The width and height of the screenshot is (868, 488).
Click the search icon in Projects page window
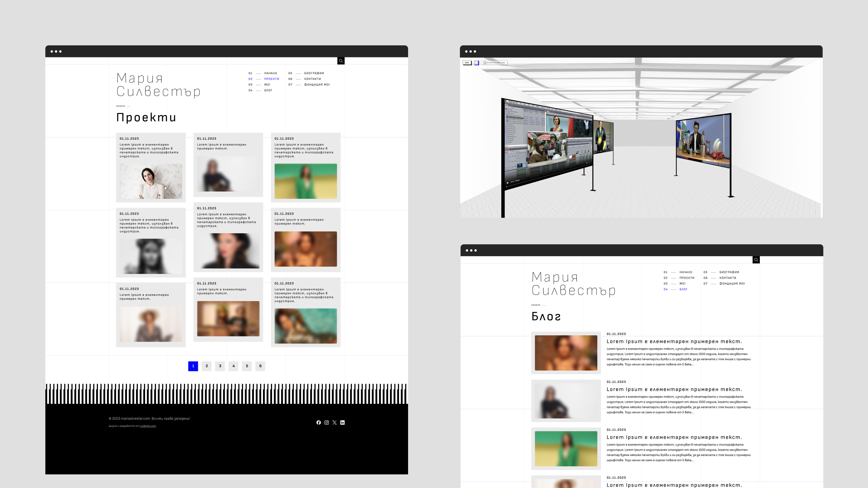pos(341,61)
